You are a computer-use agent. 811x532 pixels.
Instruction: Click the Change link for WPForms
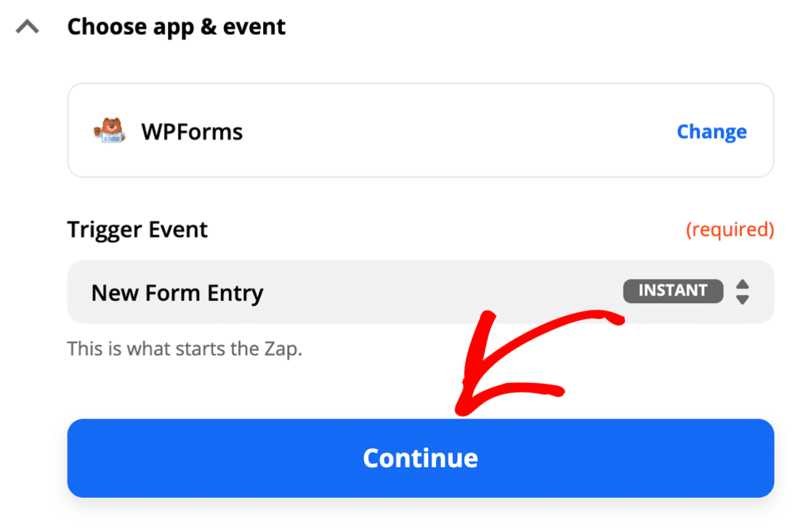(x=711, y=132)
